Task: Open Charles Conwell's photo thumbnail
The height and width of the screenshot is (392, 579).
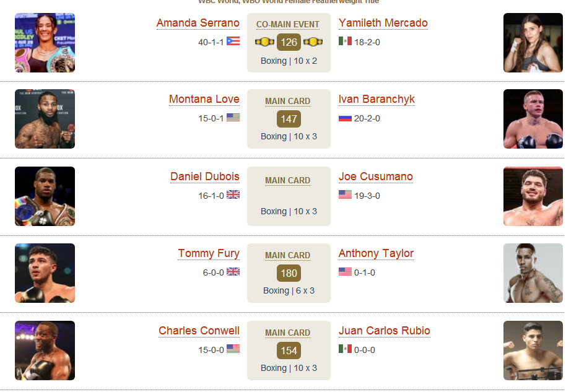Action: pyautogui.click(x=45, y=351)
